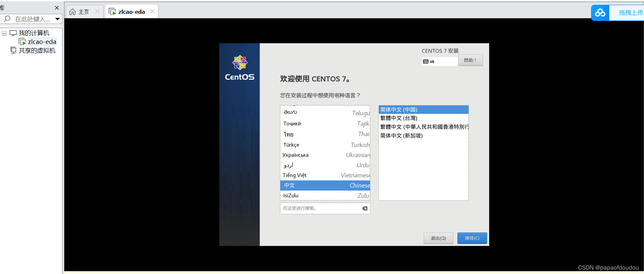Select Tiếng Việt Vietnamese language row

tap(325, 175)
